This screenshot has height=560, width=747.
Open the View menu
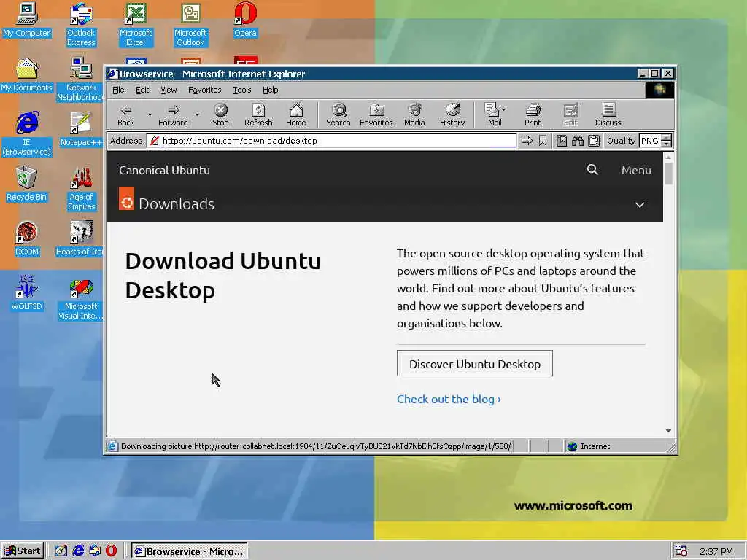click(x=169, y=90)
